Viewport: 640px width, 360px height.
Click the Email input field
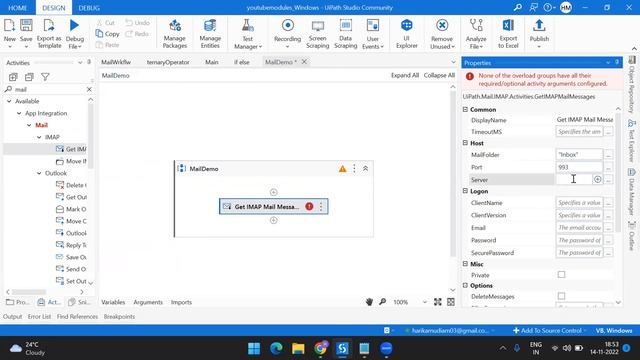click(579, 228)
